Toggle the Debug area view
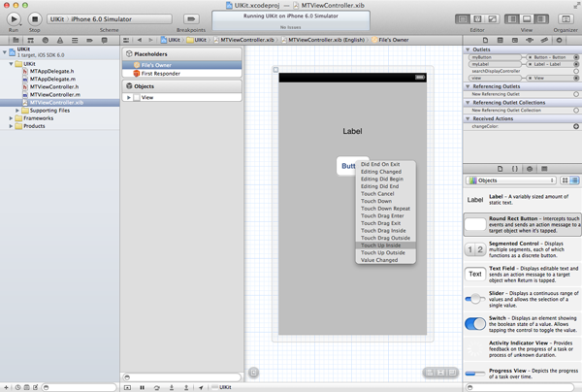 [x=527, y=19]
